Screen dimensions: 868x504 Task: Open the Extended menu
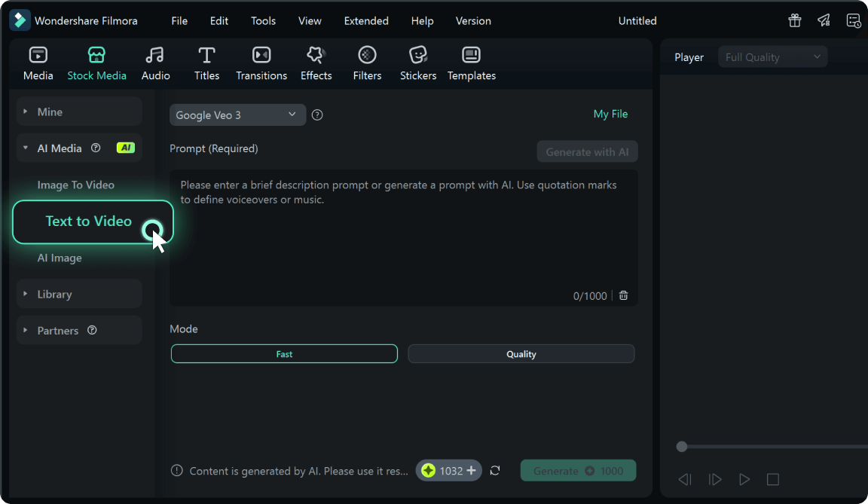pos(366,20)
